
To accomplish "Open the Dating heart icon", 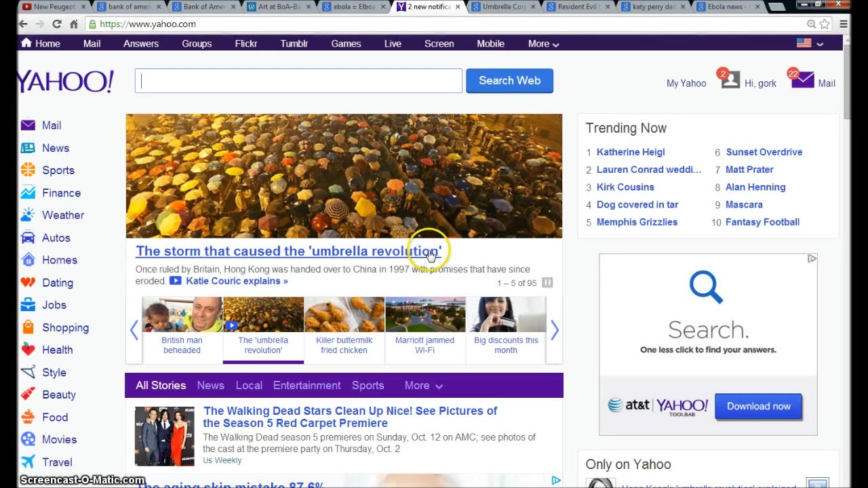I will click(28, 283).
